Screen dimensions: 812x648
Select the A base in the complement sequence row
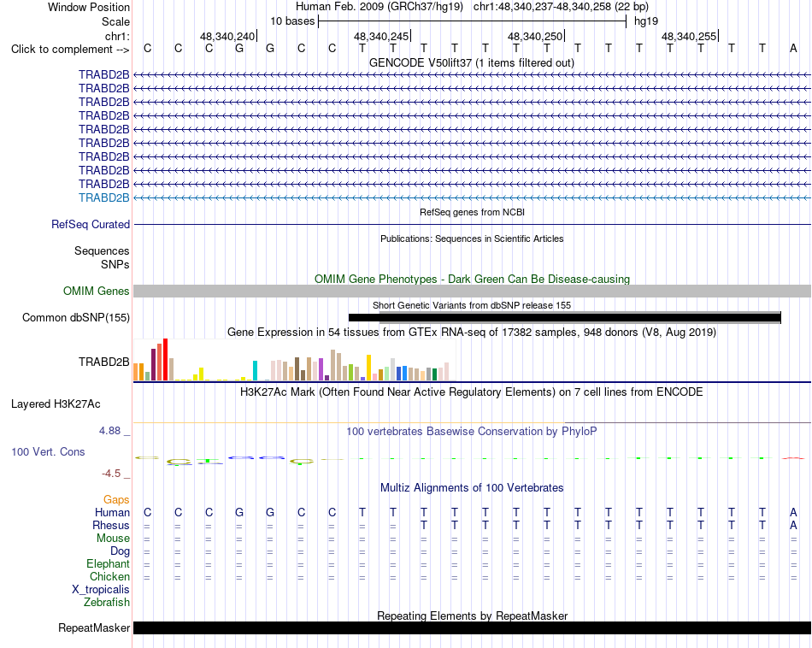click(x=793, y=49)
